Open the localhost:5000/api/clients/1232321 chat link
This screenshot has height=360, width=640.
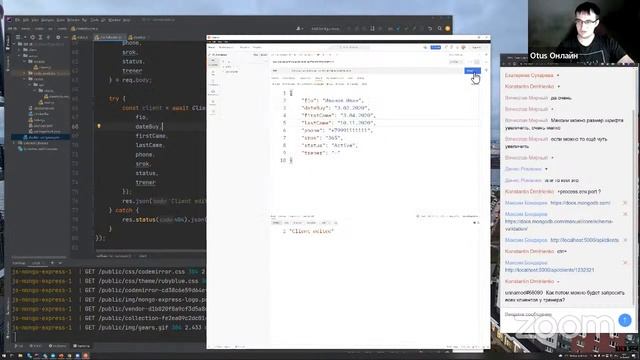549,270
